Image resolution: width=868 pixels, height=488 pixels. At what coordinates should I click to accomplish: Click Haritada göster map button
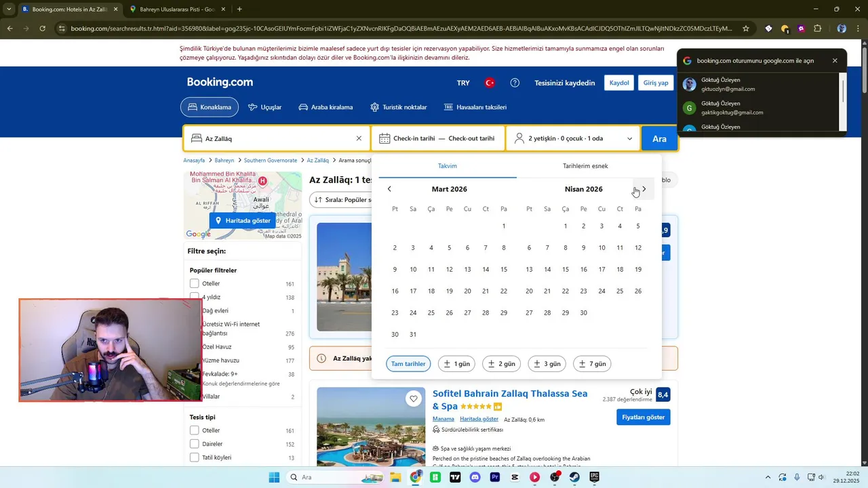242,220
